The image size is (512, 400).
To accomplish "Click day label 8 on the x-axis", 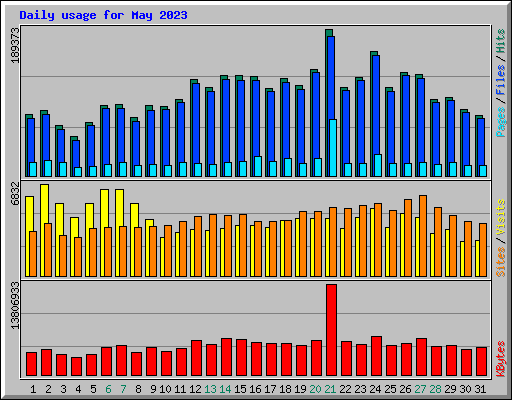I will pos(138,389).
